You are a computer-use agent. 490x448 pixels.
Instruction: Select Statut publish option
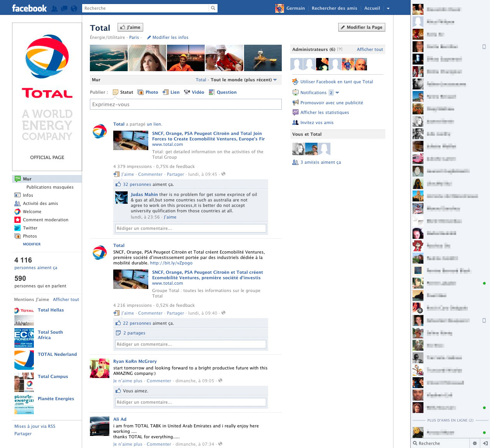pyautogui.click(x=123, y=92)
